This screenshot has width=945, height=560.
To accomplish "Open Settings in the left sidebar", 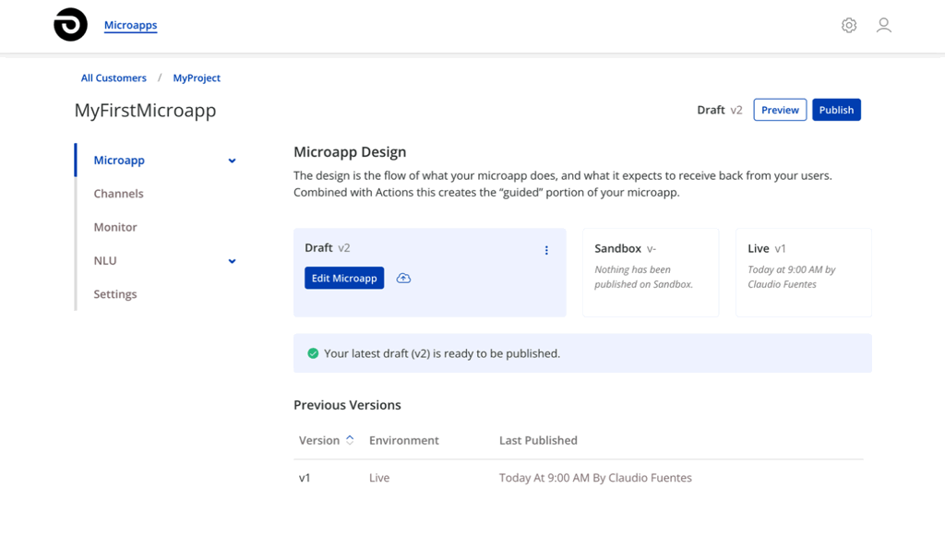I will [115, 294].
